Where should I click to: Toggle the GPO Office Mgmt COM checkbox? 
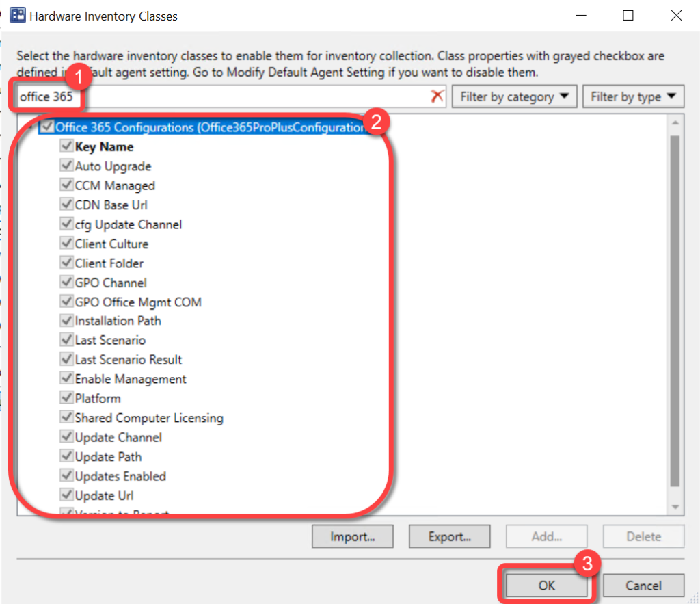point(67,302)
